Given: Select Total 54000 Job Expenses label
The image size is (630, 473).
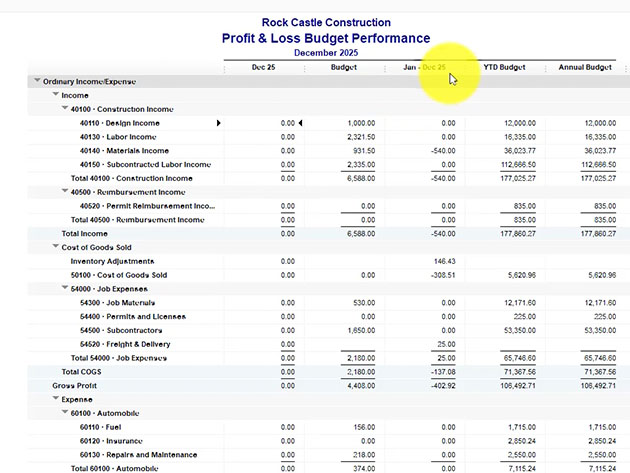Looking at the screenshot, I should pos(119,358).
